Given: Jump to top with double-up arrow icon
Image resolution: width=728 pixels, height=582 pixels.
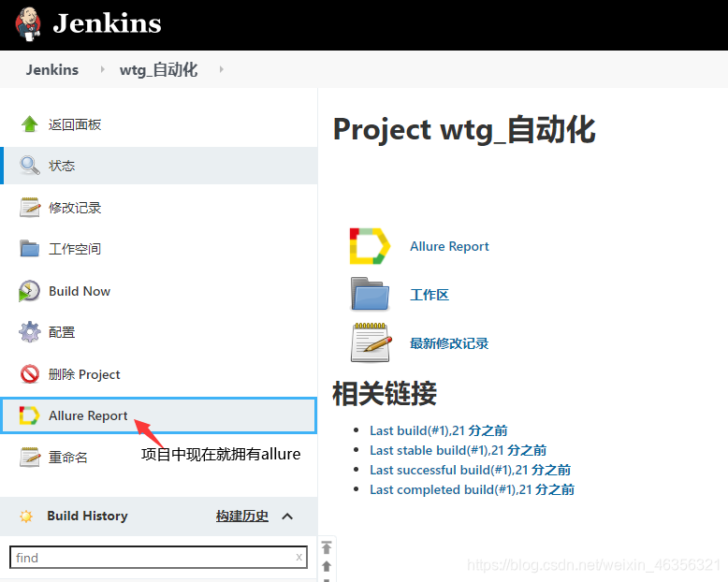Looking at the screenshot, I should point(327,547).
